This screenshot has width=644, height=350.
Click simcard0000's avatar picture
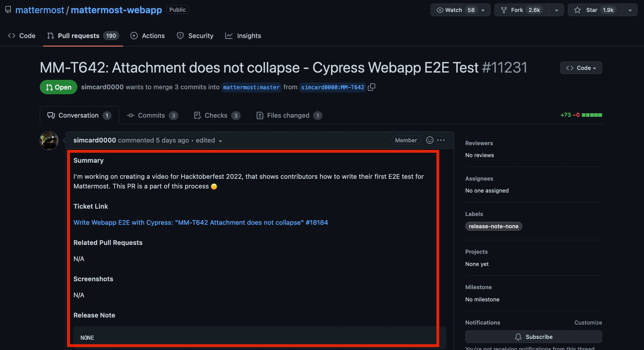pos(49,140)
